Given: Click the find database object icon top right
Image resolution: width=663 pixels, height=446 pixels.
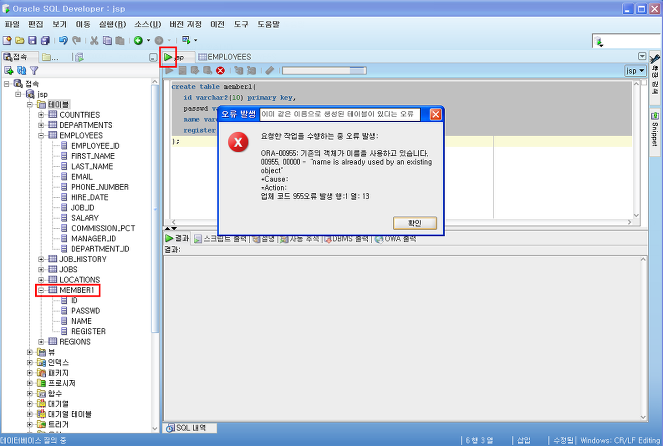Looking at the screenshot, I should coord(599,41).
